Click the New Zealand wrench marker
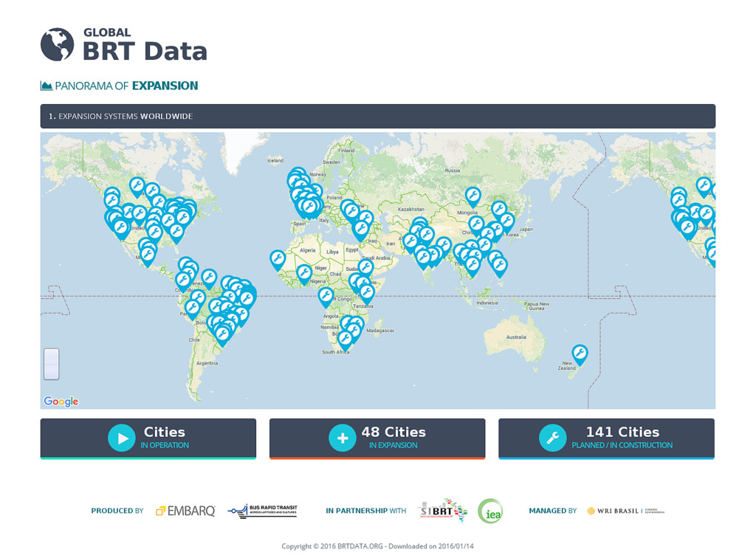The height and width of the screenshot is (558, 756). pos(580,354)
